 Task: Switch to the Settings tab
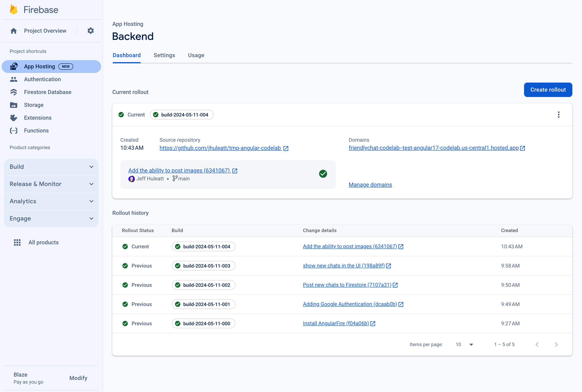pyautogui.click(x=164, y=55)
